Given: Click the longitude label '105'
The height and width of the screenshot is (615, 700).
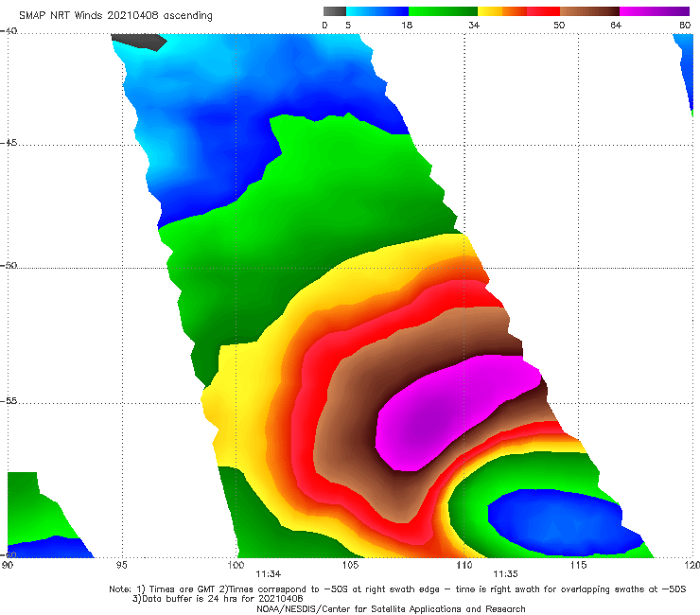Looking at the screenshot, I should (x=350, y=565).
